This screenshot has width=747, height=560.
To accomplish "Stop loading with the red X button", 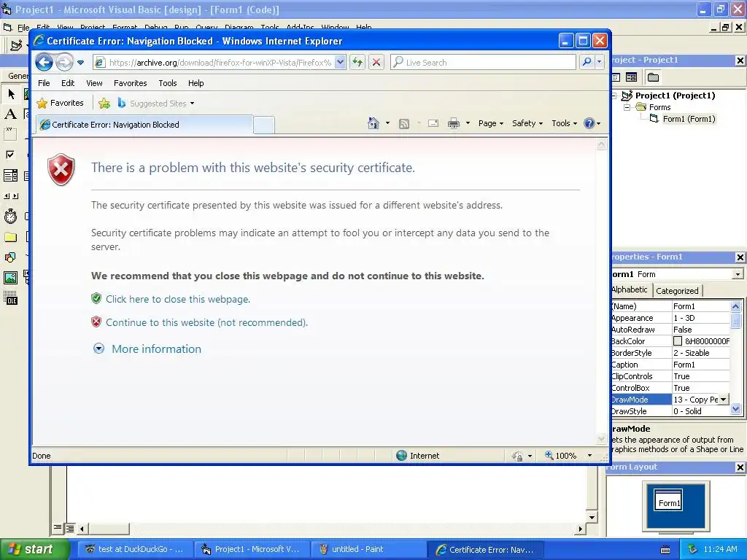I will coord(376,63).
